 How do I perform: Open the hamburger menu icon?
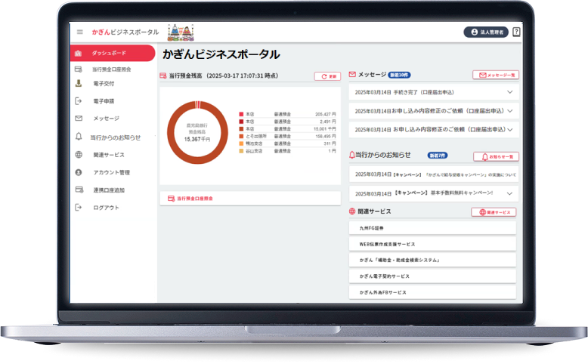coord(80,32)
